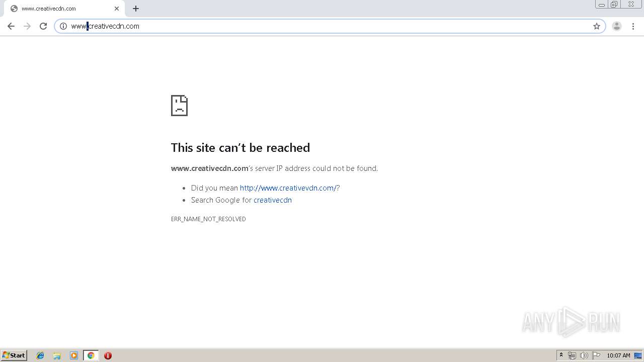Search Google for creativecdn link
This screenshot has width=644, height=362.
point(273,200)
